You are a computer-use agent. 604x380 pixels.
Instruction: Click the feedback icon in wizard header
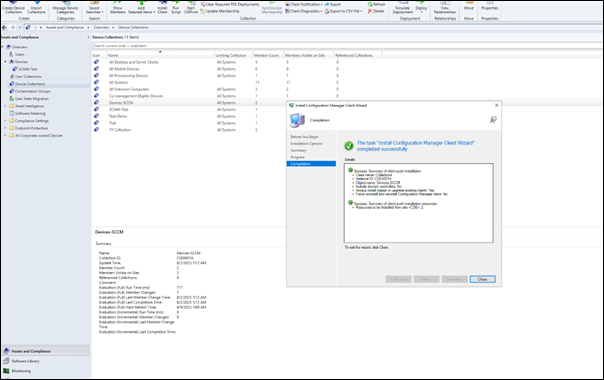493,120
